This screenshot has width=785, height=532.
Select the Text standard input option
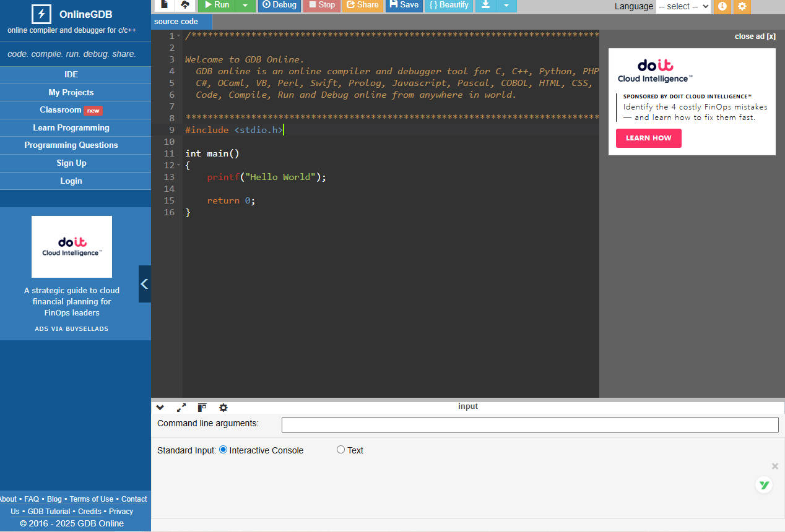tap(340, 450)
